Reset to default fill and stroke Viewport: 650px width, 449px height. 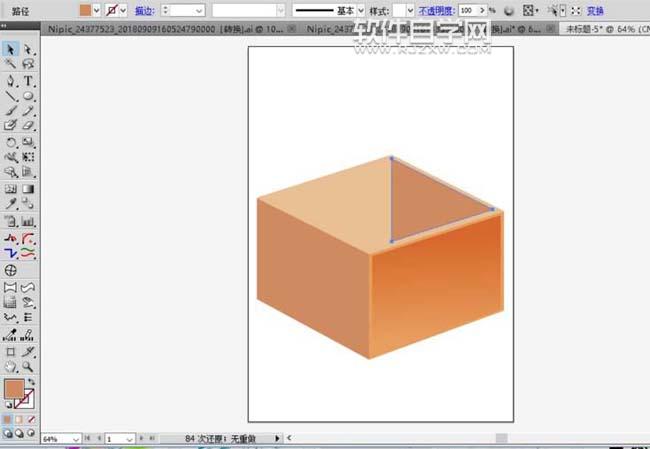click(8, 405)
